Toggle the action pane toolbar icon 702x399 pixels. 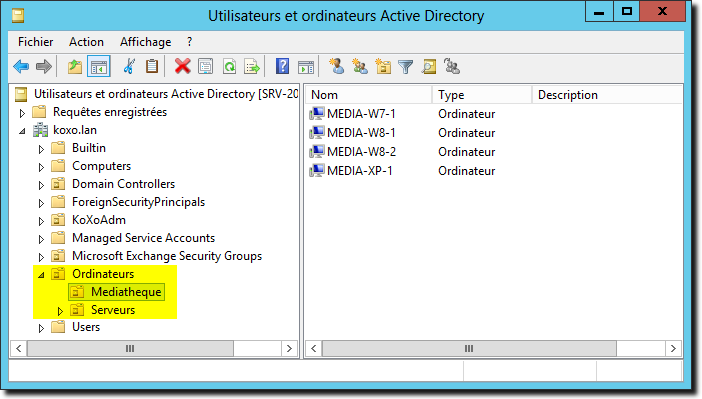point(306,67)
